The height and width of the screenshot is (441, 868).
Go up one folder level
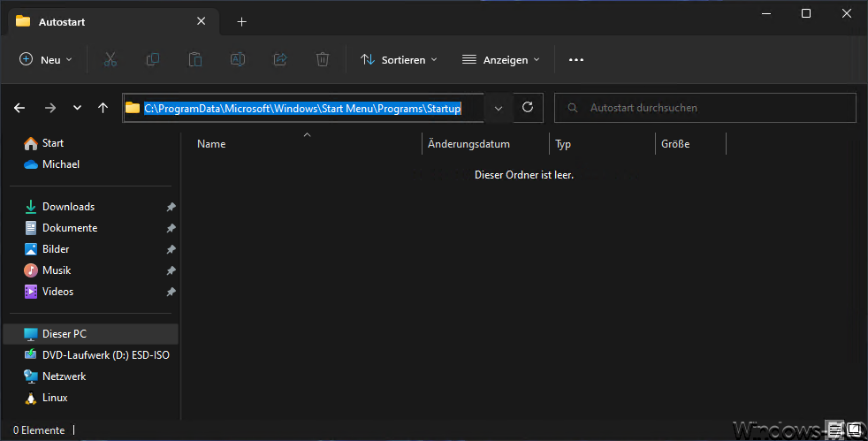103,108
